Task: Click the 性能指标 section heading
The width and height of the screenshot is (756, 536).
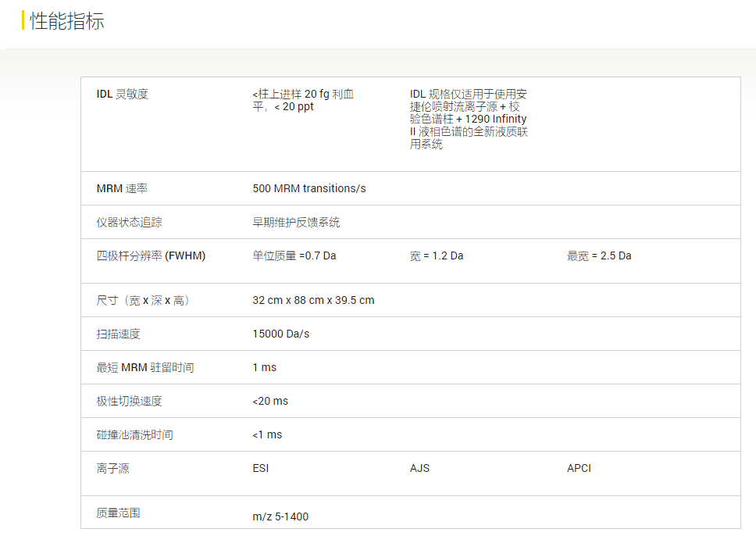Action: coord(67,21)
